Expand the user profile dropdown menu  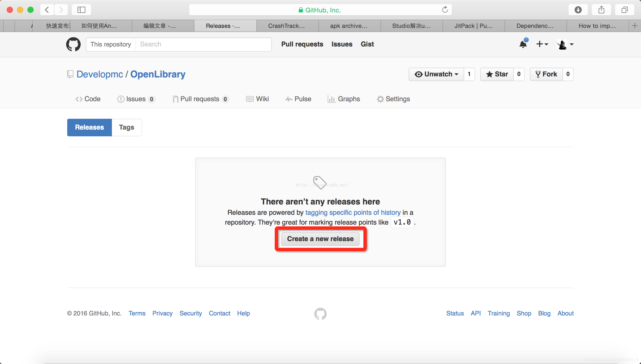[565, 44]
